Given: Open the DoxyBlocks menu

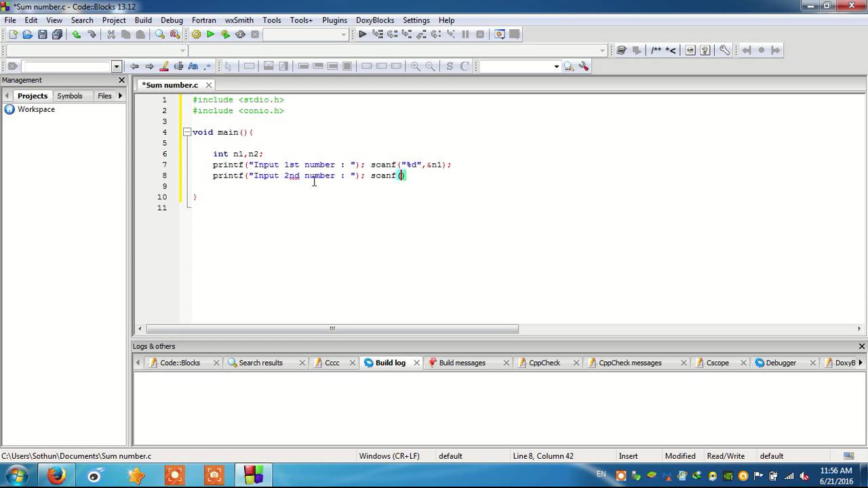Looking at the screenshot, I should (375, 20).
